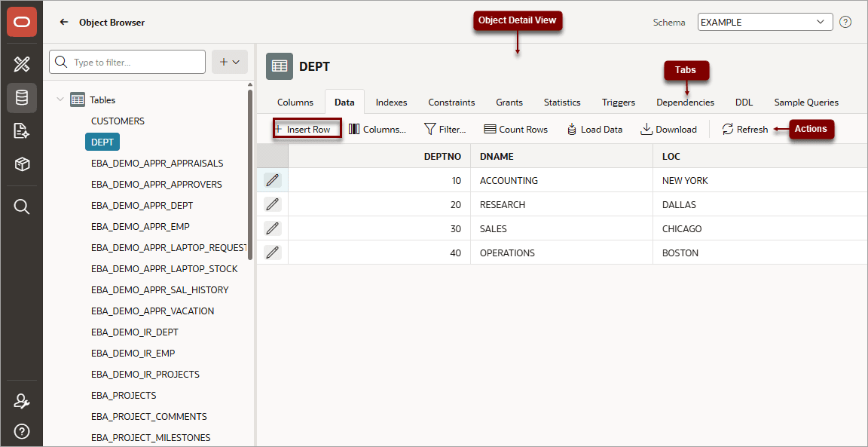This screenshot has height=447, width=868.
Task: Open the Administration user-wrench icon
Action: coord(22,402)
